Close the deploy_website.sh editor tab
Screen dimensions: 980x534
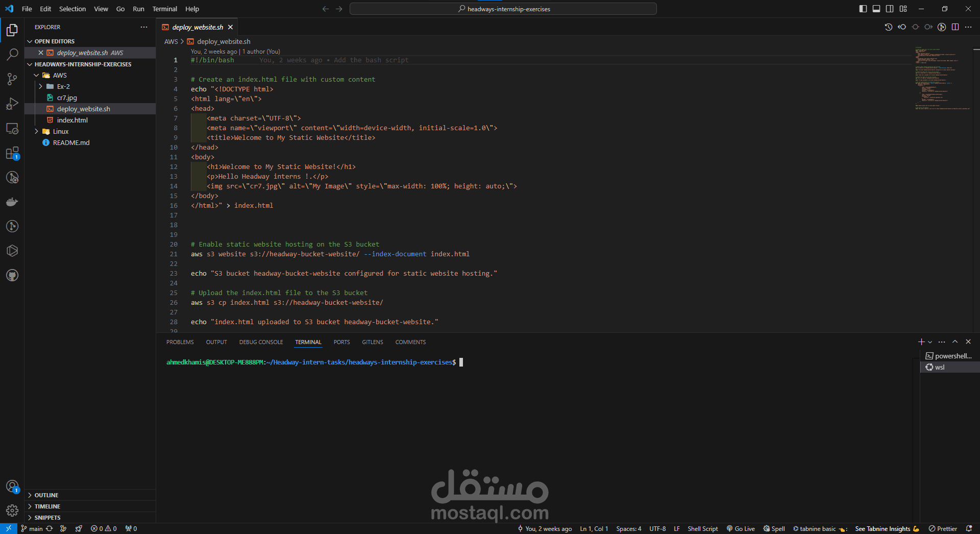(230, 27)
